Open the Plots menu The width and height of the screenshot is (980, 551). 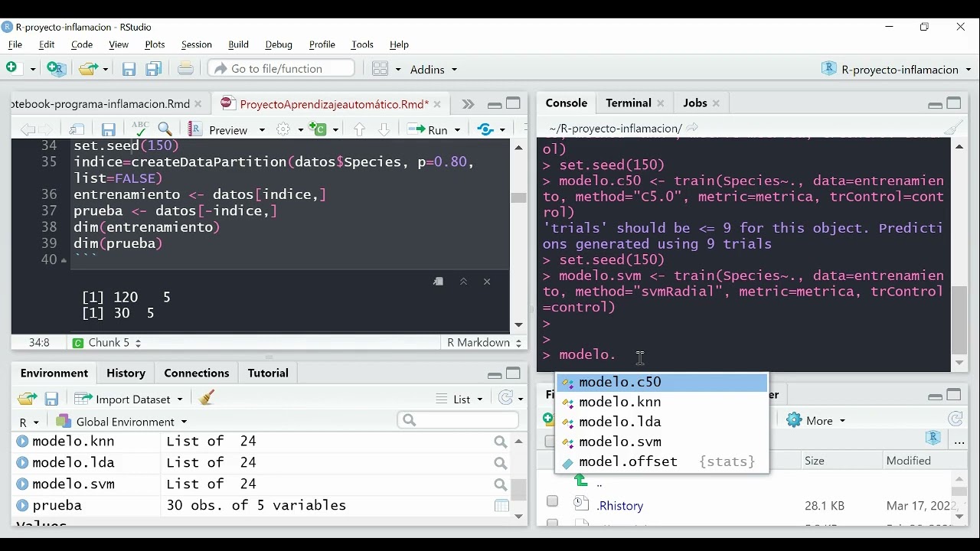click(155, 44)
